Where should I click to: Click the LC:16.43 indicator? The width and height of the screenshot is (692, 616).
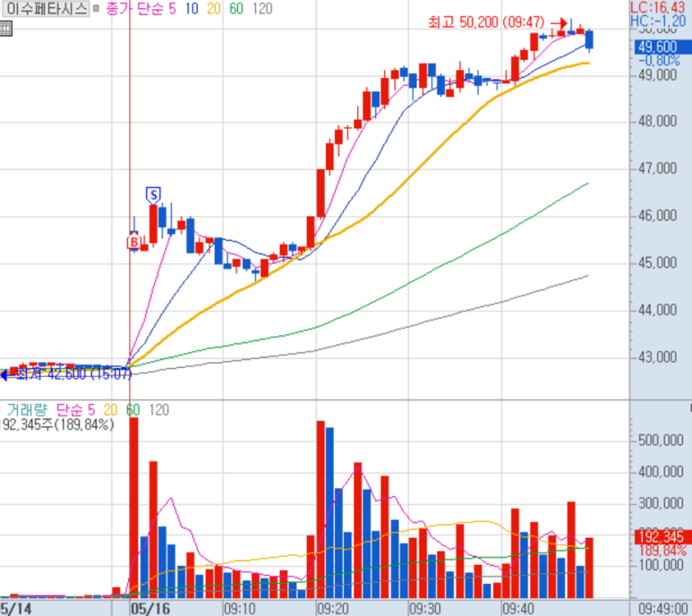[x=658, y=7]
